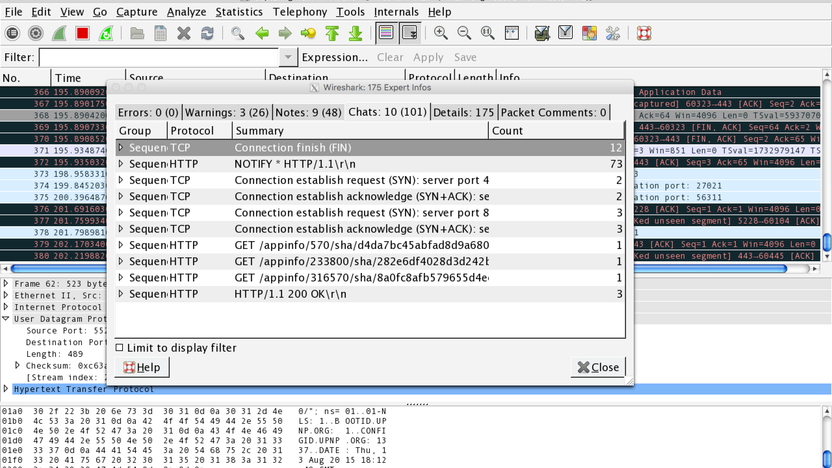
Task: Close the capture file with X icon
Action: click(x=184, y=33)
